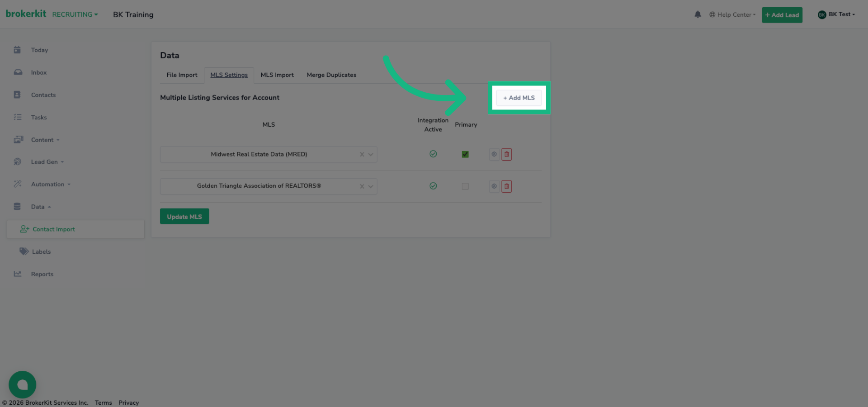Click the Inbox tray icon
The height and width of the screenshot is (407, 868).
(x=18, y=72)
